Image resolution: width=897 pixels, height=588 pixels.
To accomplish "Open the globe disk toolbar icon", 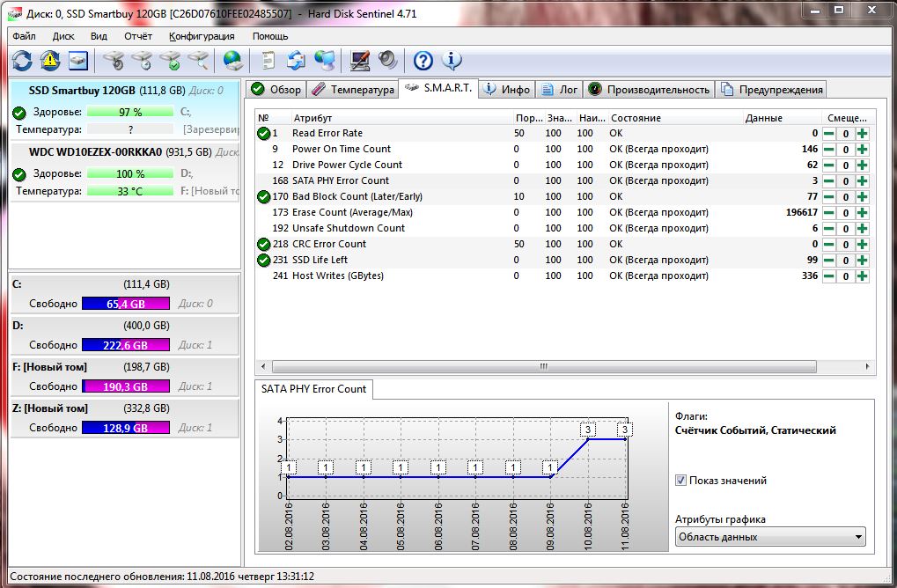I will [x=232, y=60].
